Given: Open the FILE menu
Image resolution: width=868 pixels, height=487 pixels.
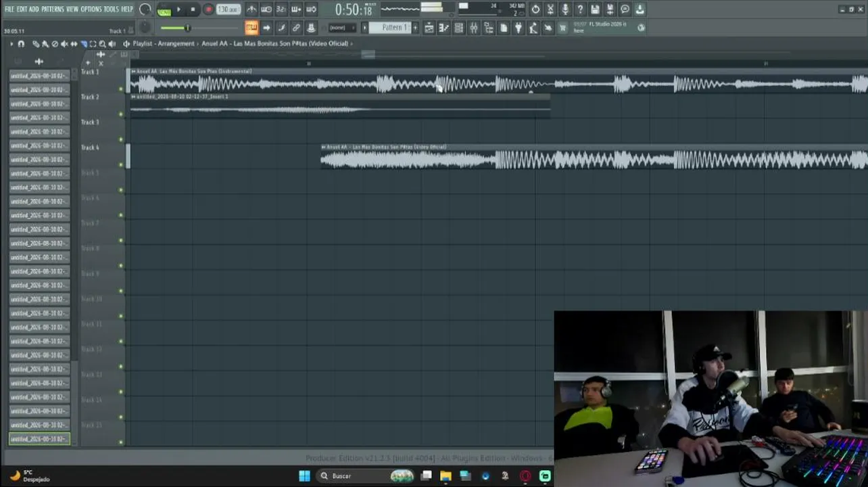Looking at the screenshot, I should pos(9,9).
